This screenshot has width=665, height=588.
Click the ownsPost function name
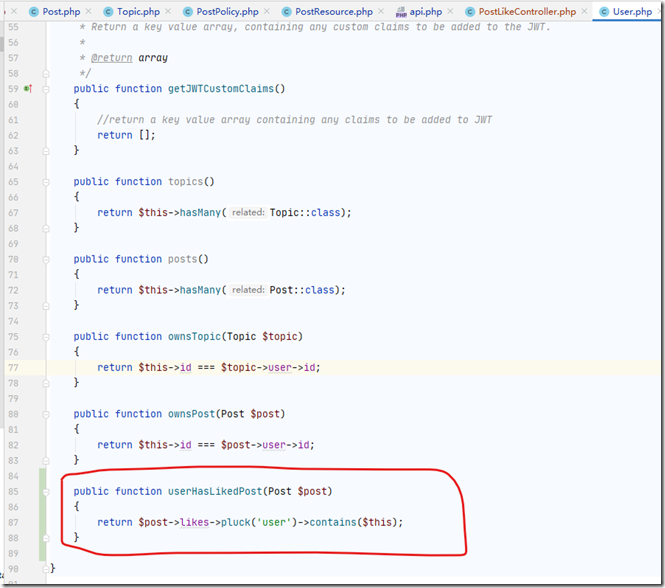click(191, 414)
